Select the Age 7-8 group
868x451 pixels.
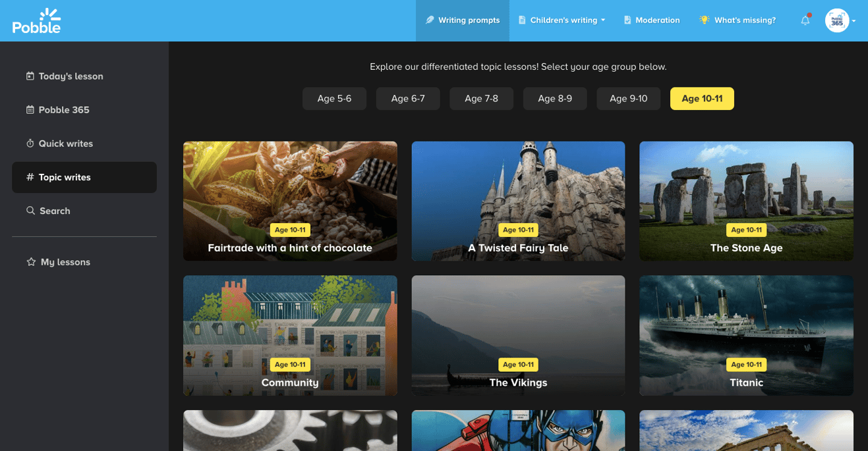tap(481, 99)
